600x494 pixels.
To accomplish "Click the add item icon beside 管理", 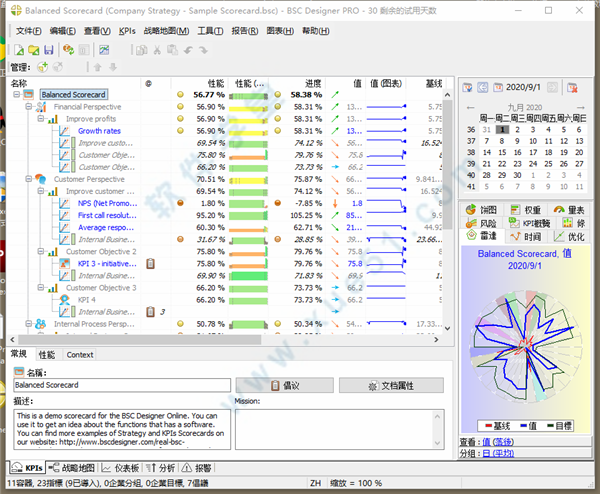I will click(x=42, y=67).
